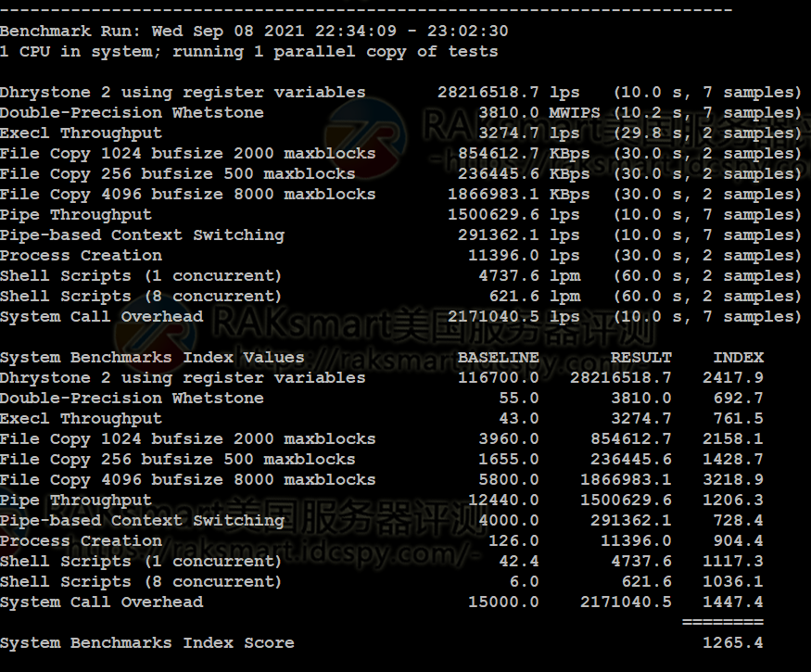811x672 pixels.
Task: Select the Whetstone result 3810.0 MWIPS
Action: (x=539, y=113)
